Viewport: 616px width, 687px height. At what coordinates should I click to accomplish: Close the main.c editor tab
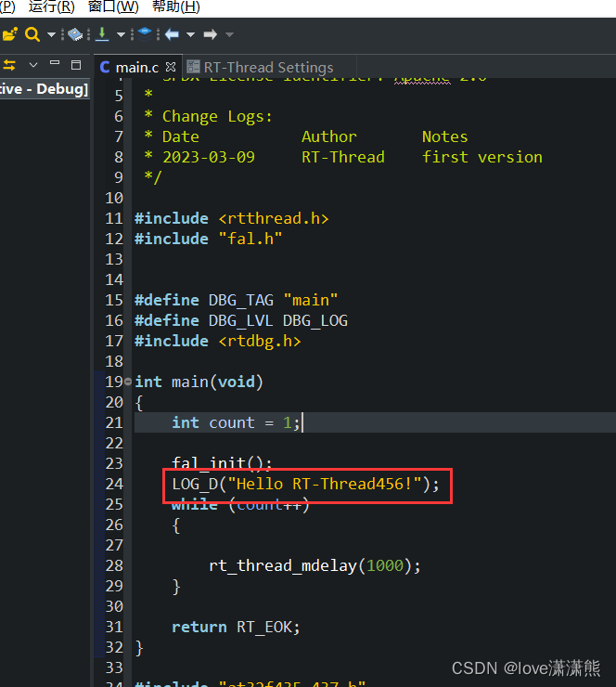click(x=171, y=67)
